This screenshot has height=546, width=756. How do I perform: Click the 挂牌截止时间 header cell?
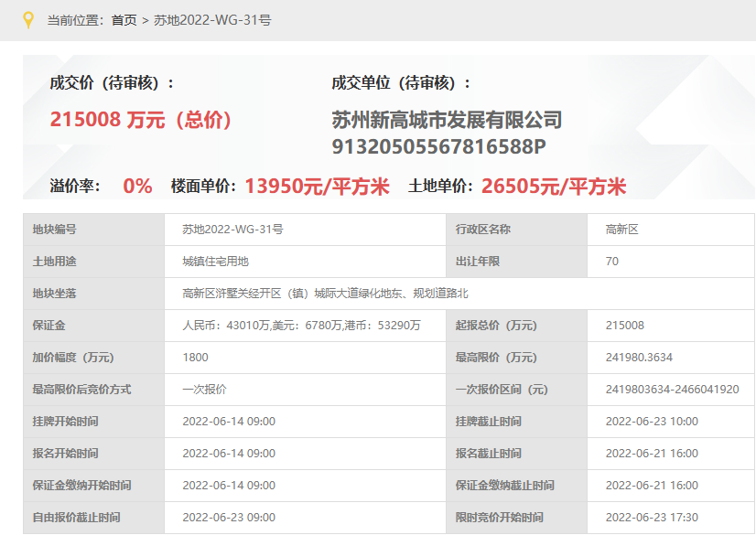click(x=517, y=422)
